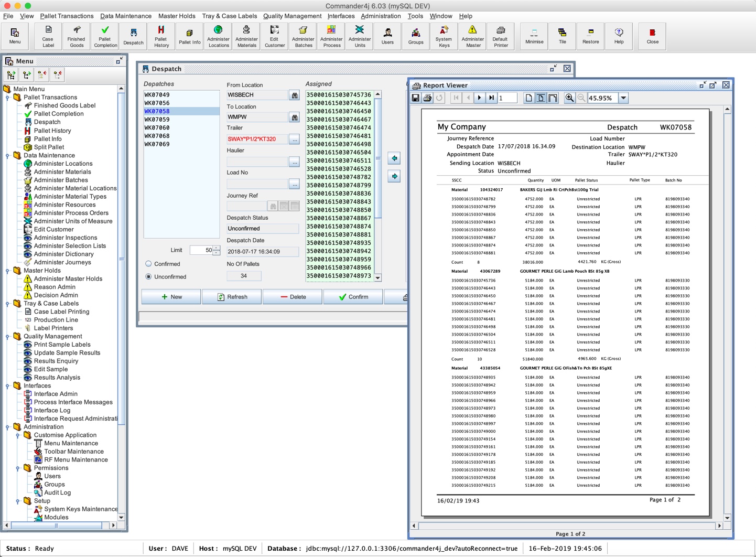Viewport: 756px width, 557px height.
Task: Select the Unconfirmed radio button
Action: 149,276
